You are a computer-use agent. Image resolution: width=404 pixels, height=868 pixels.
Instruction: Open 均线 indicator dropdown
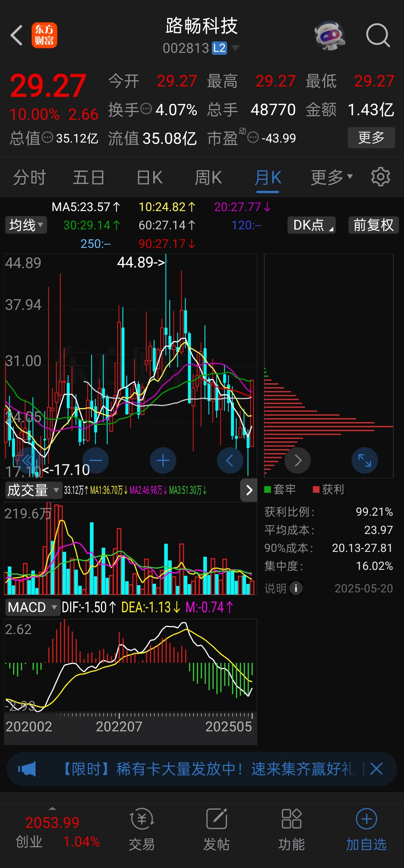[26, 225]
